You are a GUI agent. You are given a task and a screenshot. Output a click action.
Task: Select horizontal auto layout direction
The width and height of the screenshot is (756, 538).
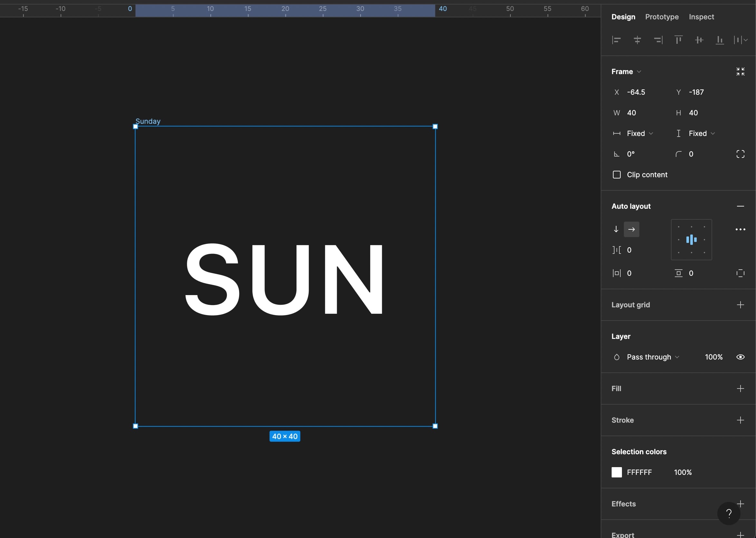[x=631, y=229]
